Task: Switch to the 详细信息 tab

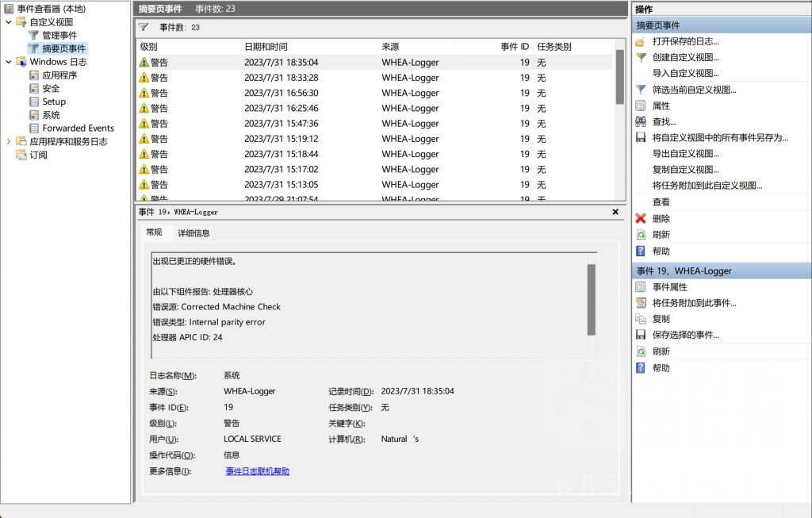Action: pyautogui.click(x=194, y=232)
